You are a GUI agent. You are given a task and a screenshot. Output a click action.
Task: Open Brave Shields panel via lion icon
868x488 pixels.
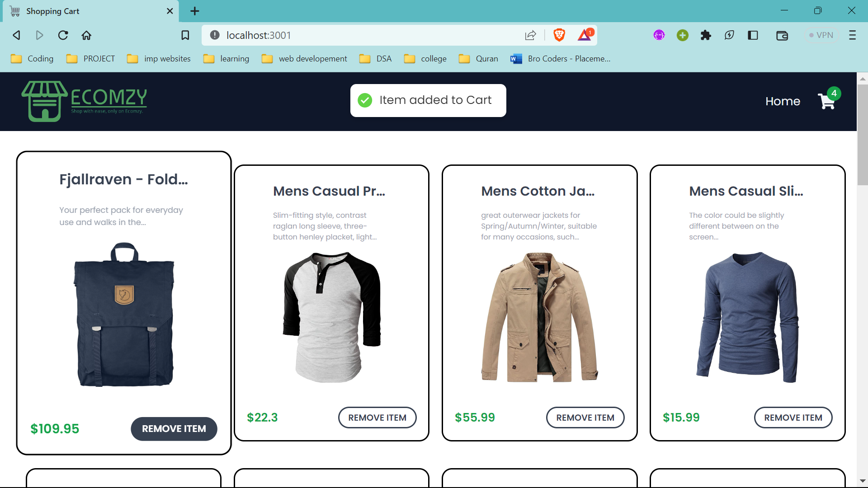click(560, 35)
